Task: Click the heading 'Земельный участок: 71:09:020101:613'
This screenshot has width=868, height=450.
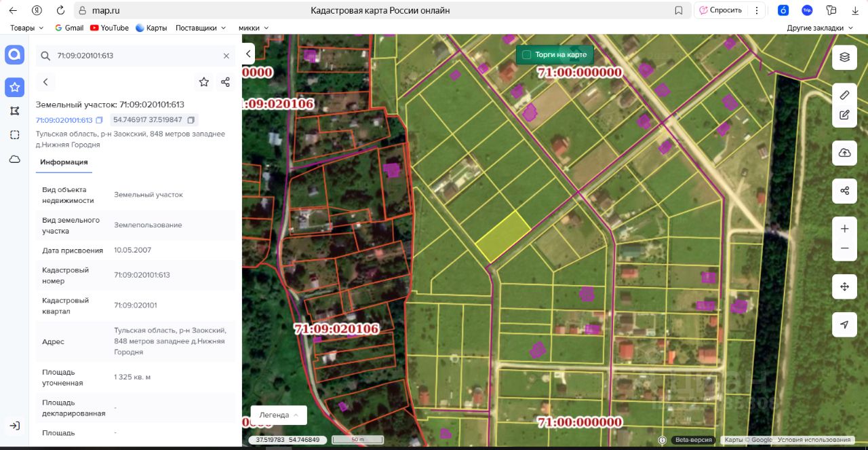Action: (x=110, y=105)
